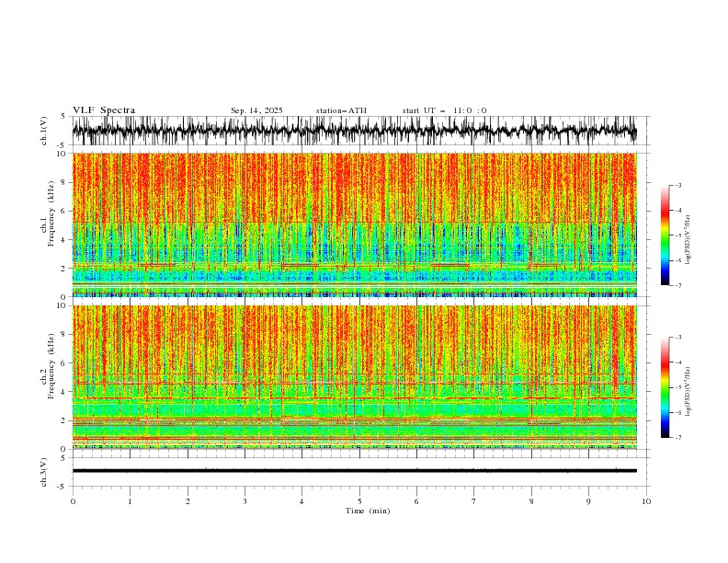Screen dimensions: 728x563
Task: Click tick label "4" on time axis
Action: 301,501
